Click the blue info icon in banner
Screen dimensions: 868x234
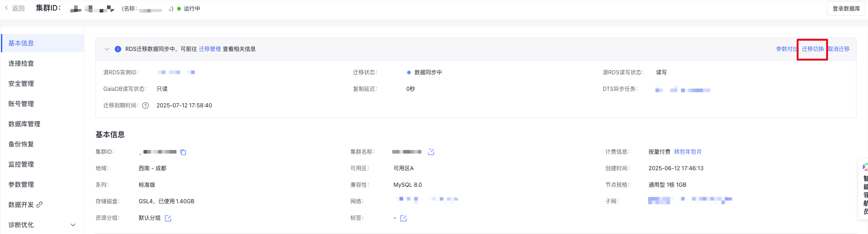click(x=118, y=49)
